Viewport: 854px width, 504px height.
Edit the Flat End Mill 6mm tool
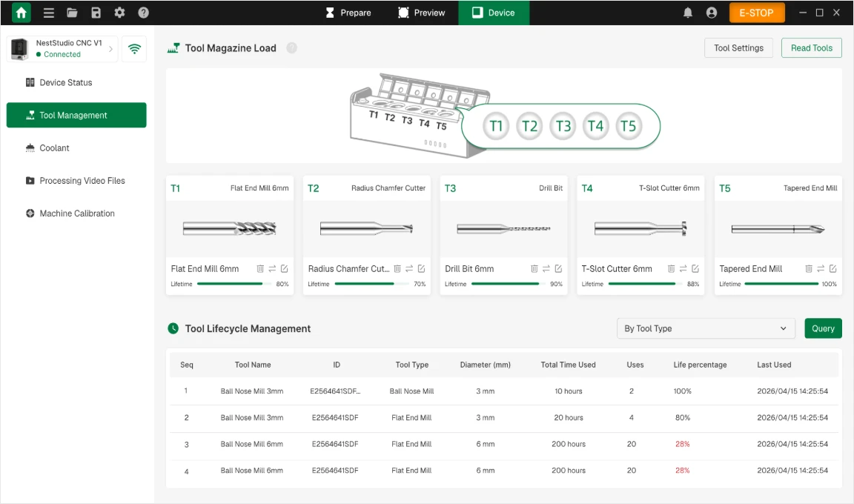click(285, 269)
